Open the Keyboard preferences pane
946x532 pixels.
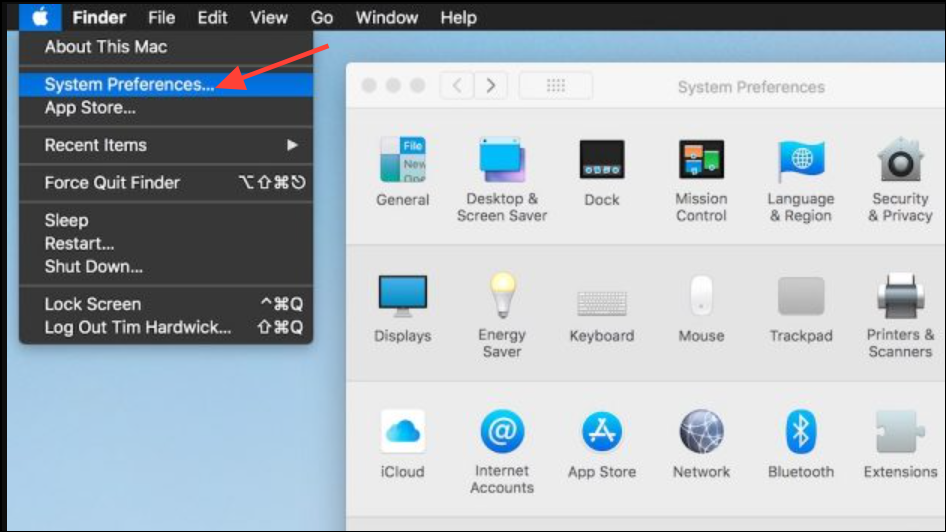point(602,315)
